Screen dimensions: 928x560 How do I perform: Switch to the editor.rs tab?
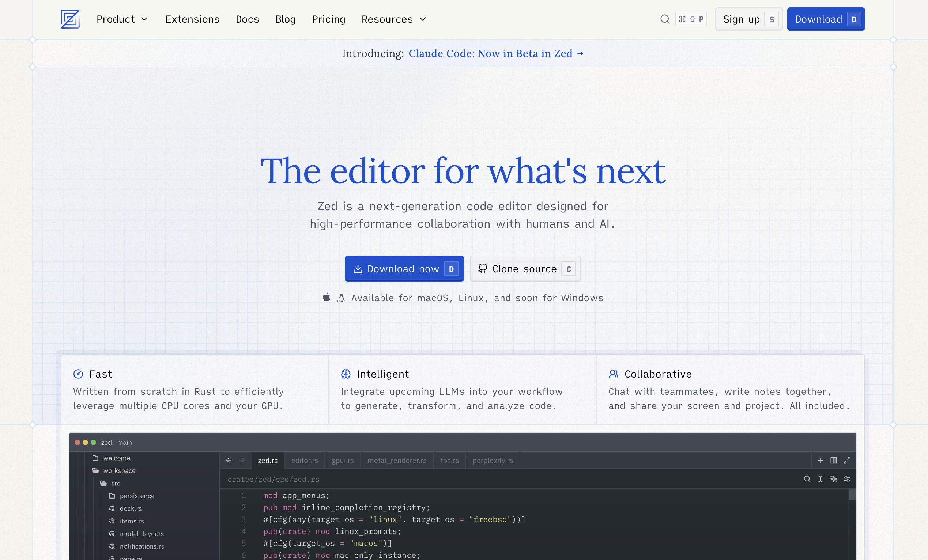tap(304, 460)
